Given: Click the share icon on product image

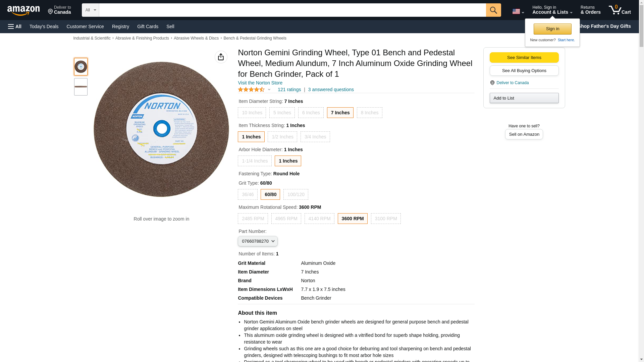Looking at the screenshot, I should pyautogui.click(x=221, y=57).
